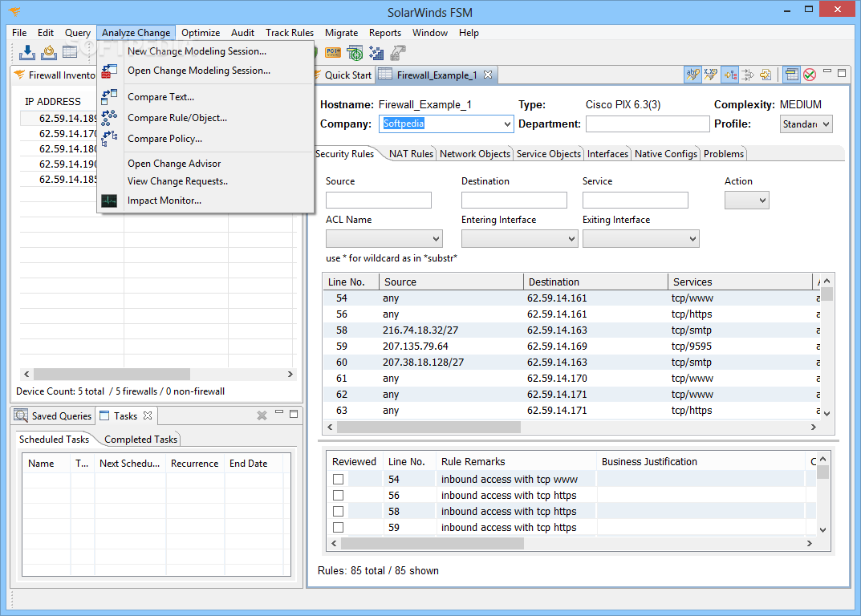Toggle the highlighted table row icon
861x616 pixels.
coord(791,75)
